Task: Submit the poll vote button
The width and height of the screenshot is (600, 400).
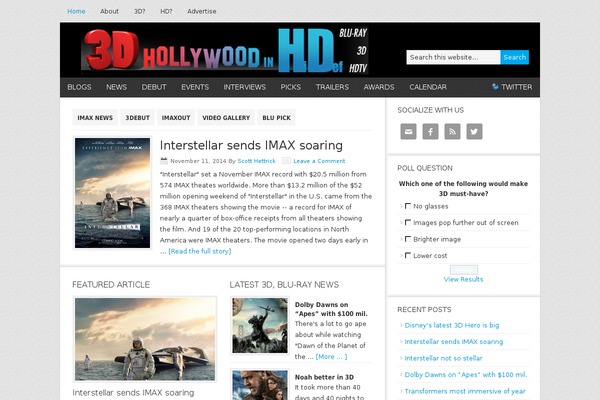Action: click(463, 269)
